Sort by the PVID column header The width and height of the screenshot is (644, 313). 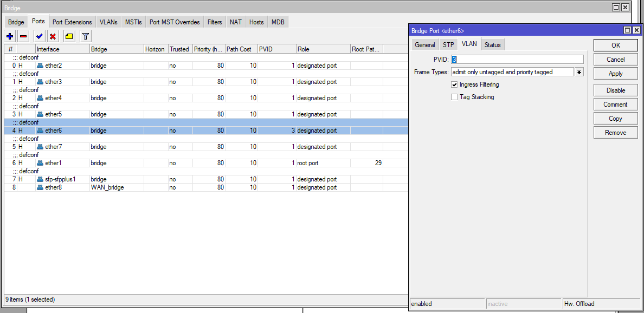pyautogui.click(x=277, y=49)
